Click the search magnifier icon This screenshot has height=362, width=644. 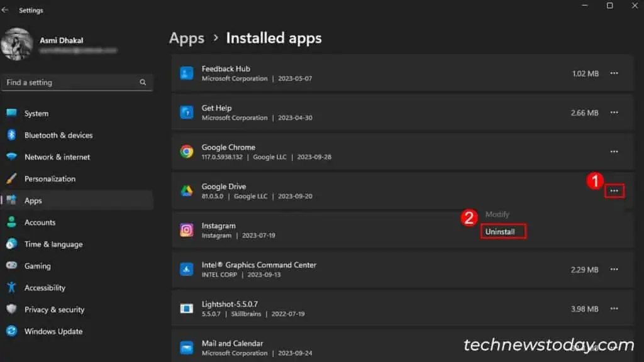[143, 82]
